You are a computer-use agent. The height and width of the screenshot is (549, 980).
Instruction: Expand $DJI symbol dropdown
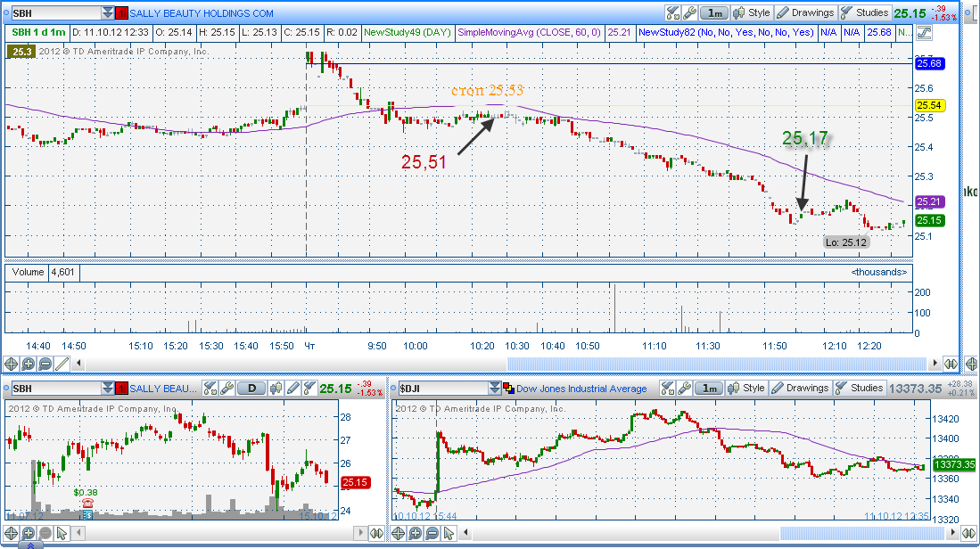coord(495,389)
